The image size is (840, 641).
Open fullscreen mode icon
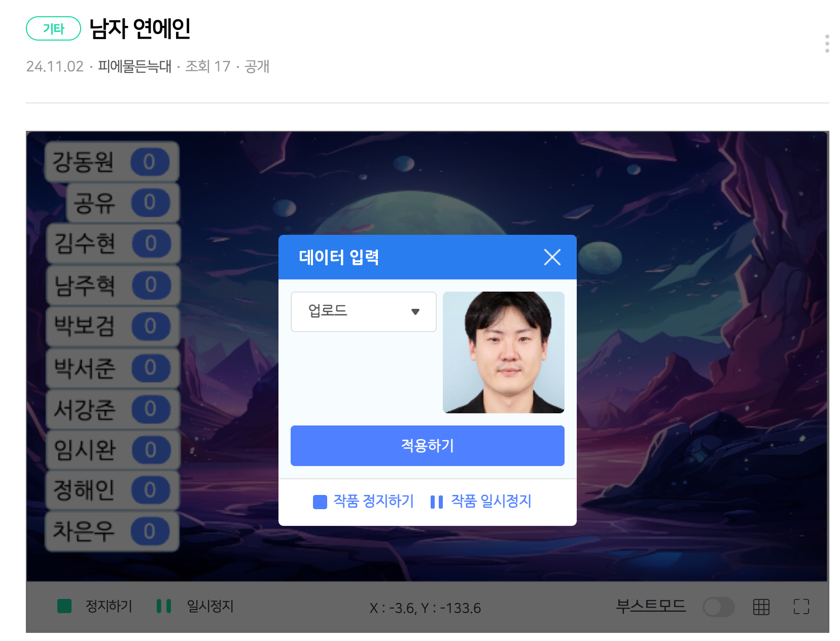click(x=801, y=607)
